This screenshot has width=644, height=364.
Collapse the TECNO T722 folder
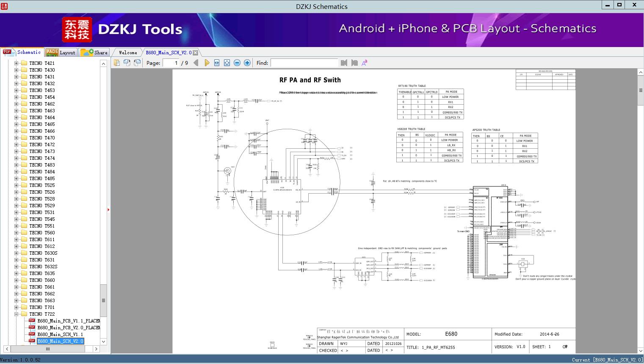[17, 314]
